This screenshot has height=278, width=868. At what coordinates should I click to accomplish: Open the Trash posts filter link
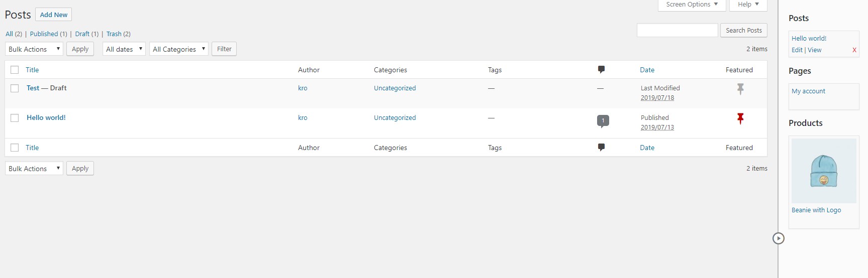tap(114, 34)
